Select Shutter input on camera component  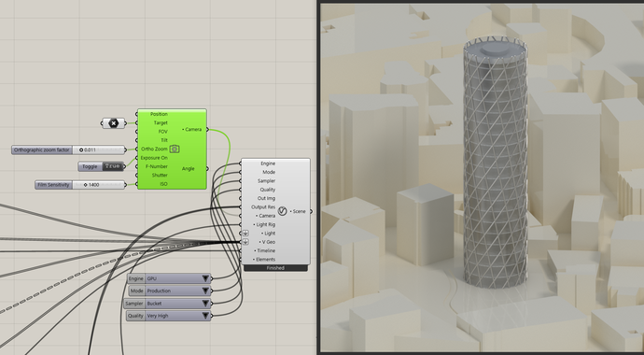click(x=160, y=175)
